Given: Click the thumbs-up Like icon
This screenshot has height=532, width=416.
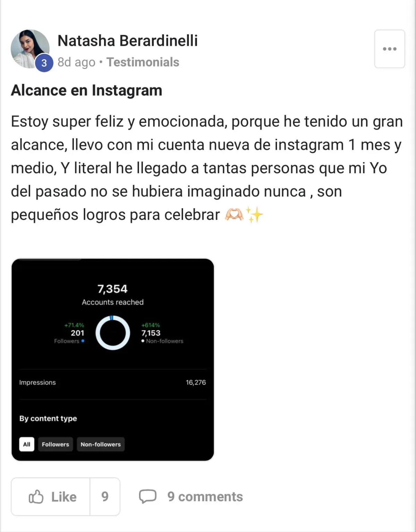Looking at the screenshot, I should click(36, 497).
